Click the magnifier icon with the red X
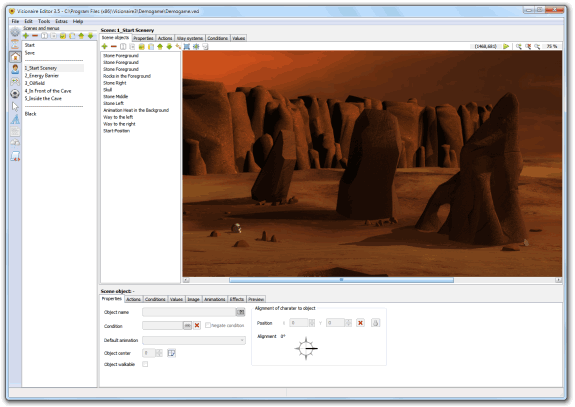 coord(528,47)
